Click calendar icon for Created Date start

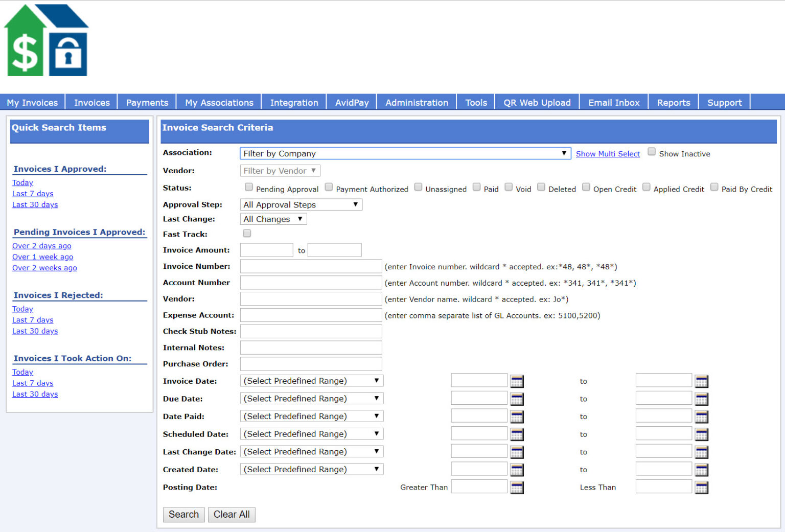[x=517, y=470]
